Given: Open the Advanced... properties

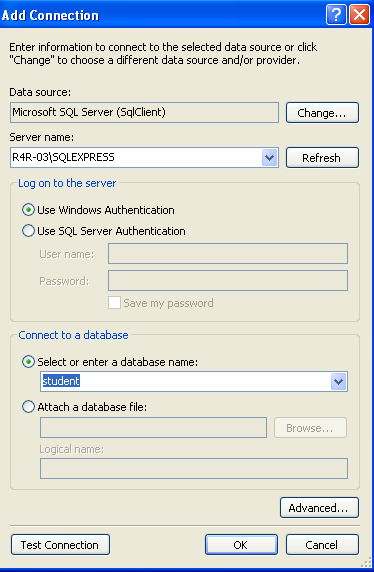Looking at the screenshot, I should click(x=319, y=508).
